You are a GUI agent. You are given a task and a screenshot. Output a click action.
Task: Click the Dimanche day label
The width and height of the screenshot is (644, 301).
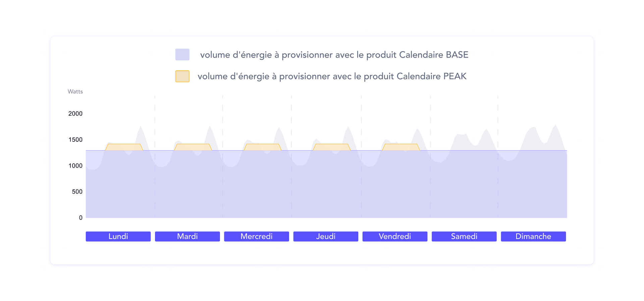pyautogui.click(x=533, y=236)
